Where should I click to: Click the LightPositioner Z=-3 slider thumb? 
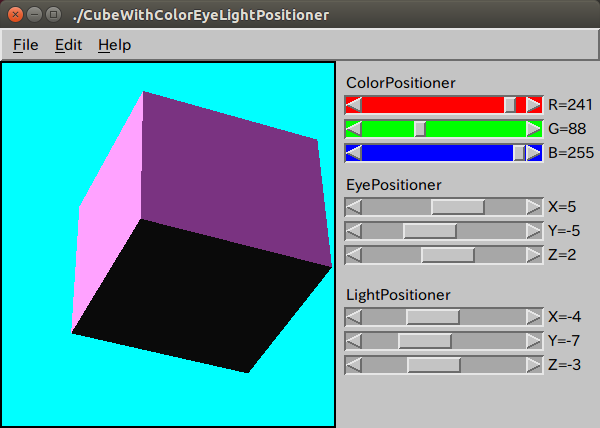tap(434, 365)
